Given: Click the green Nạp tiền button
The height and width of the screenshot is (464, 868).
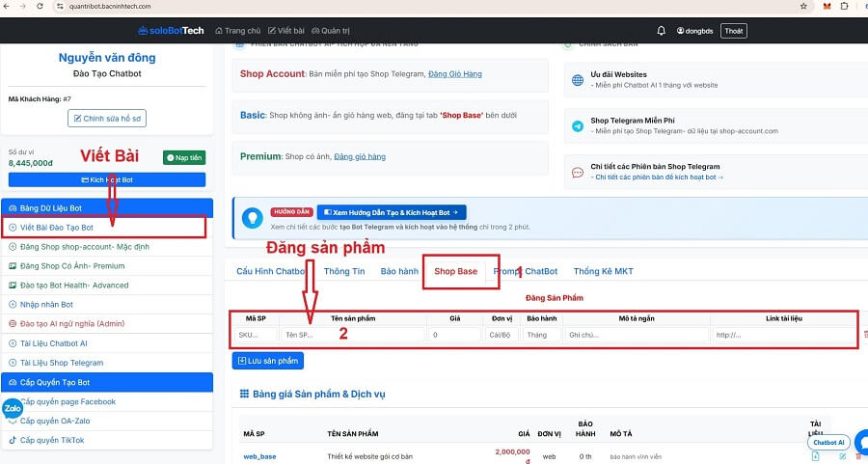Looking at the screenshot, I should pyautogui.click(x=184, y=158).
